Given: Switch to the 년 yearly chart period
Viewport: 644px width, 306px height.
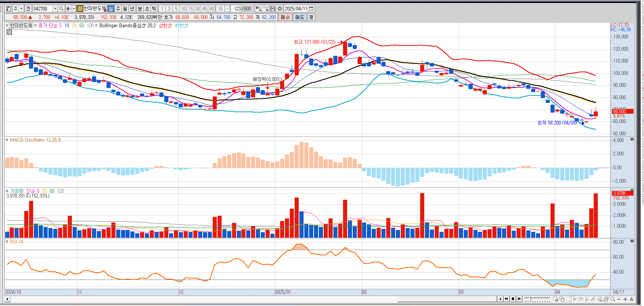Looking at the screenshot, I should (132, 9).
